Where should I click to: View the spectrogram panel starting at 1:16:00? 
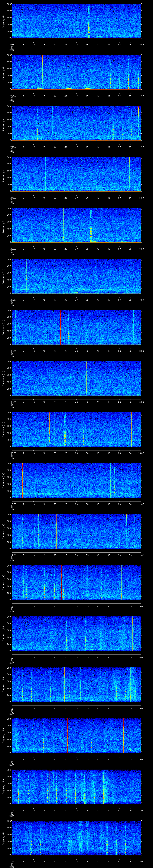(x=76, y=787)
